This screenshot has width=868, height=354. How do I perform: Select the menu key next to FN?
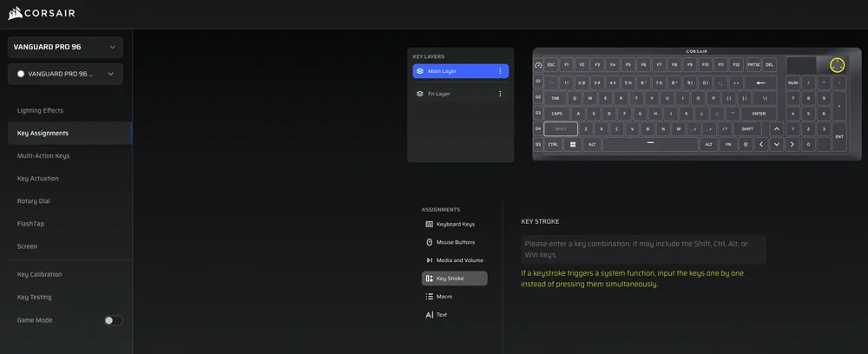click(745, 144)
